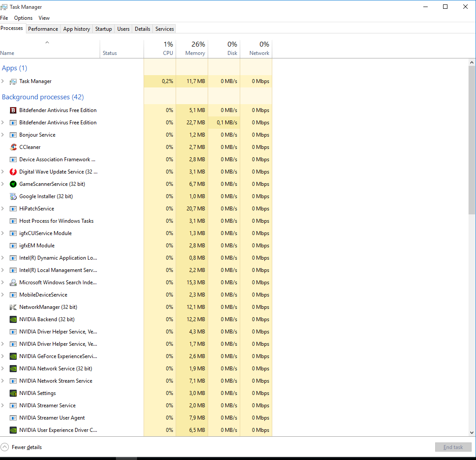Sort by the Status column header

tap(122, 49)
